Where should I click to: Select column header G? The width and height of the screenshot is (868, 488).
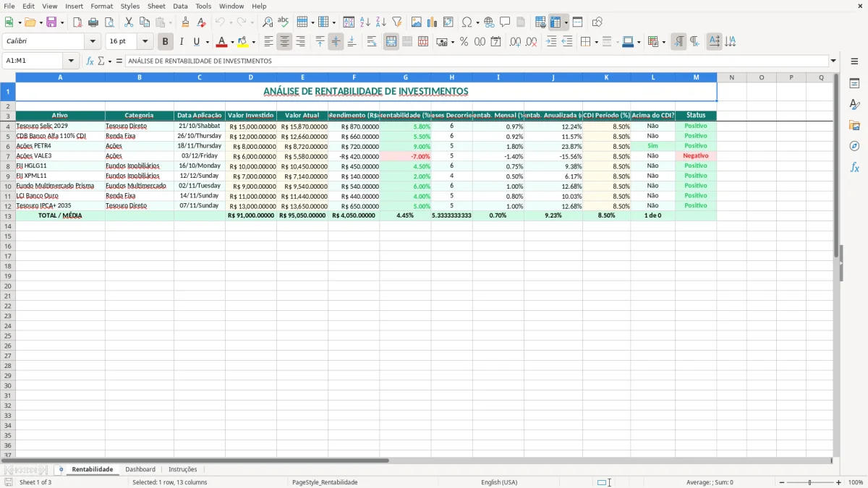[405, 77]
